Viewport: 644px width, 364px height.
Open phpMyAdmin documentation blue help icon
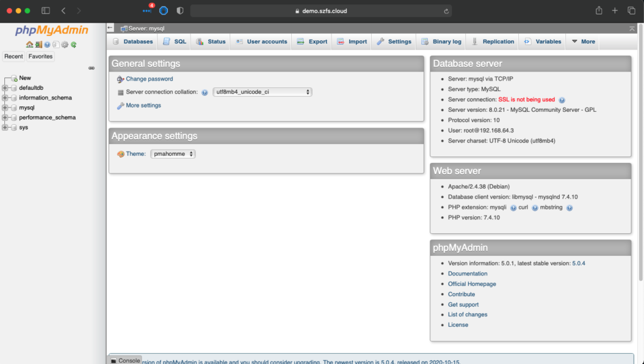47,45
